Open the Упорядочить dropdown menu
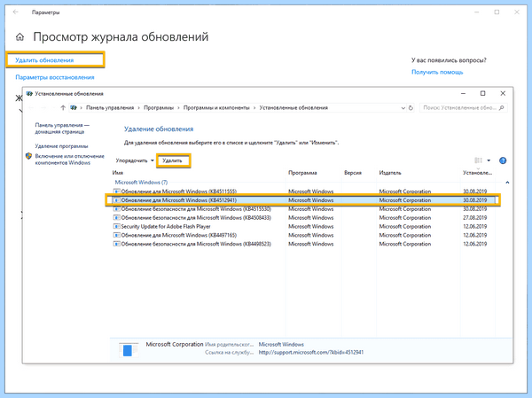Viewport: 532px width, 398px height. coord(135,160)
